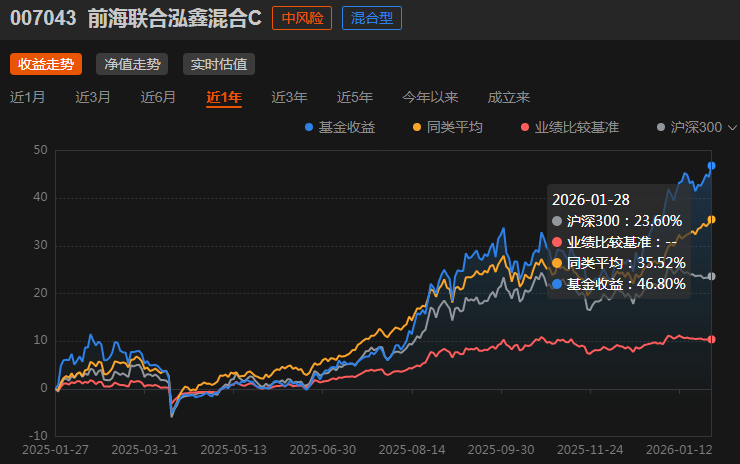
Task: Show 今年以来 performance range
Action: click(x=430, y=97)
